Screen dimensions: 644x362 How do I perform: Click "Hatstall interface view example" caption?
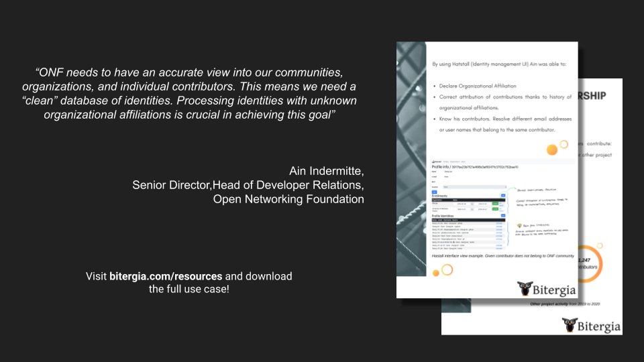[502, 255]
